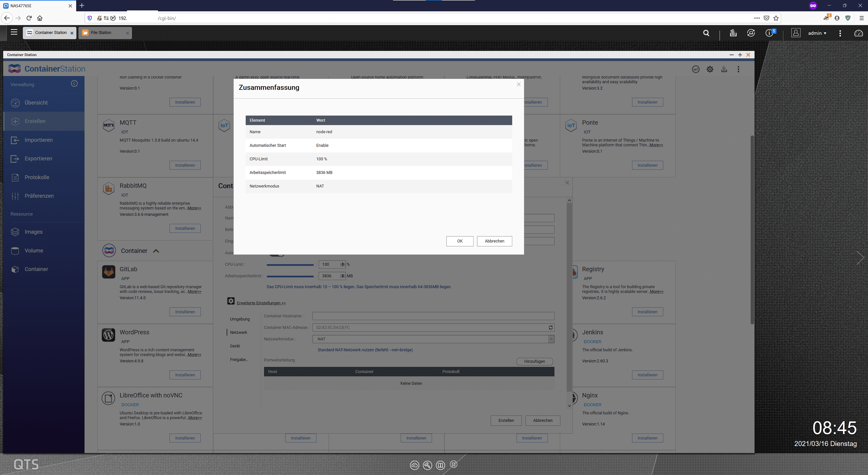The width and height of the screenshot is (868, 475).
Task: Regenerate the container MAC address
Action: 551,327
